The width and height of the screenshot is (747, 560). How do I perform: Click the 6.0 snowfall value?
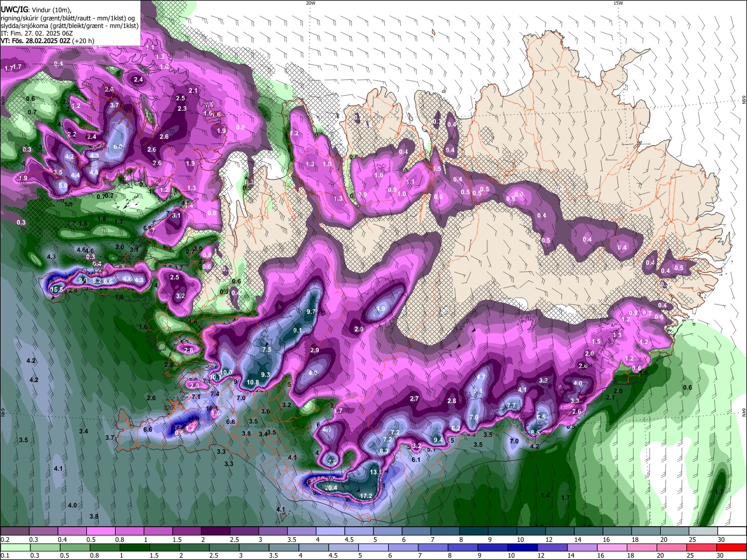point(118,146)
